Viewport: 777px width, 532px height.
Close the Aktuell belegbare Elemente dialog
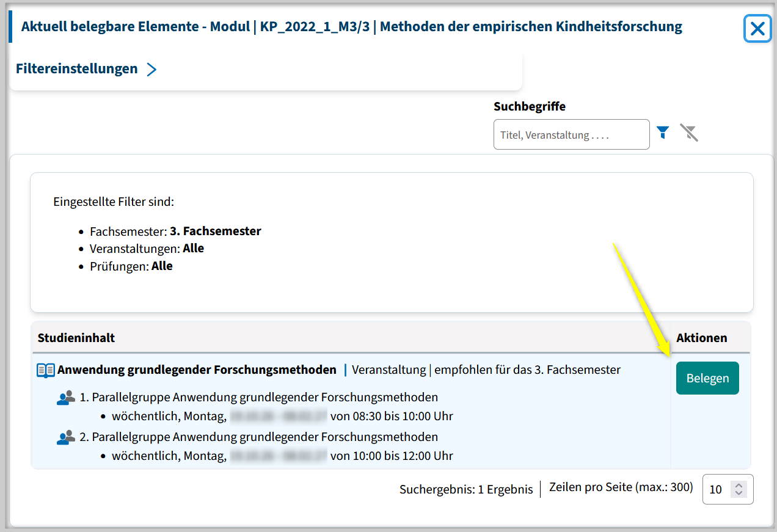757,29
